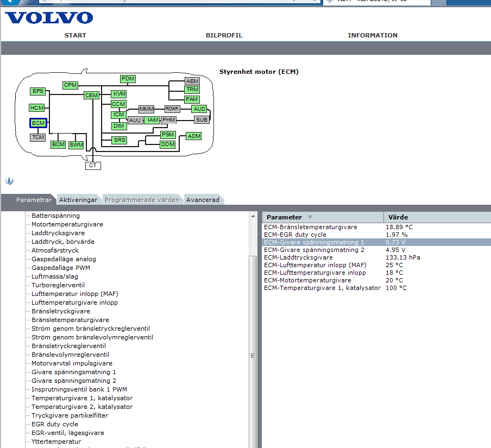Go to the INFORMATION menu
Image resolution: width=491 pixels, height=448 pixels.
[x=373, y=35]
